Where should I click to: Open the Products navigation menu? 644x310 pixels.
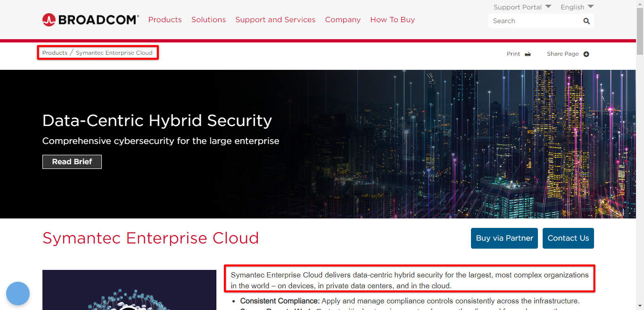tap(165, 19)
